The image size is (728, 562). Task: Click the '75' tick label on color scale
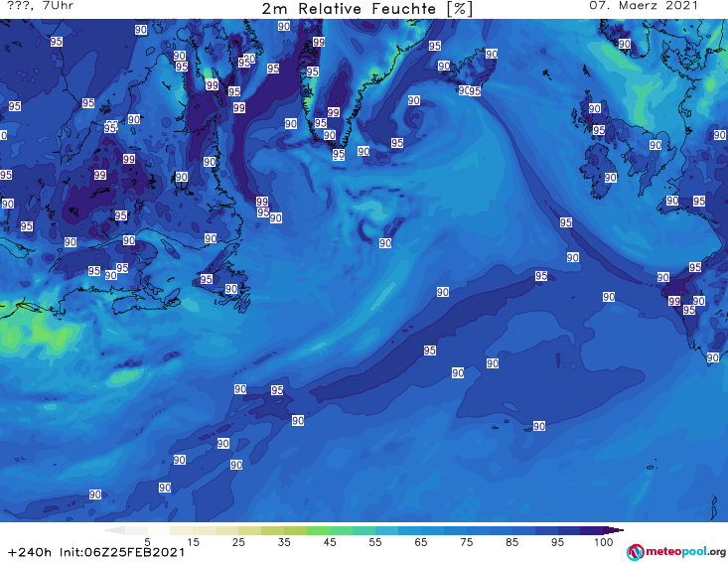point(466,542)
